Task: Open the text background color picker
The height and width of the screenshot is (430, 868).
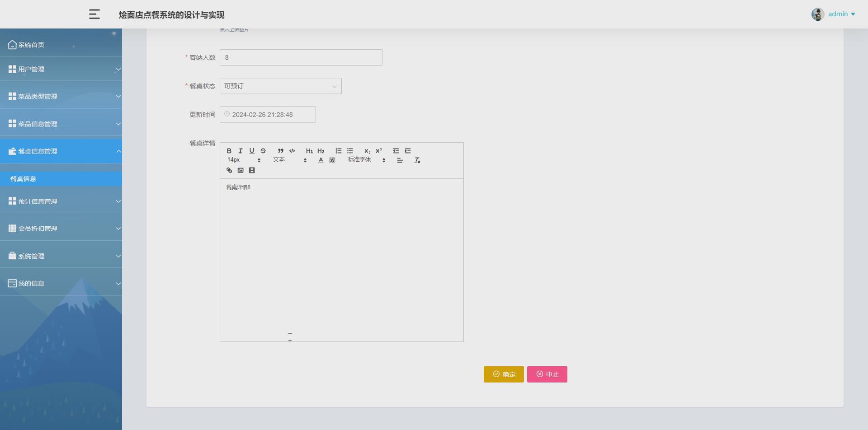Action: tap(332, 160)
